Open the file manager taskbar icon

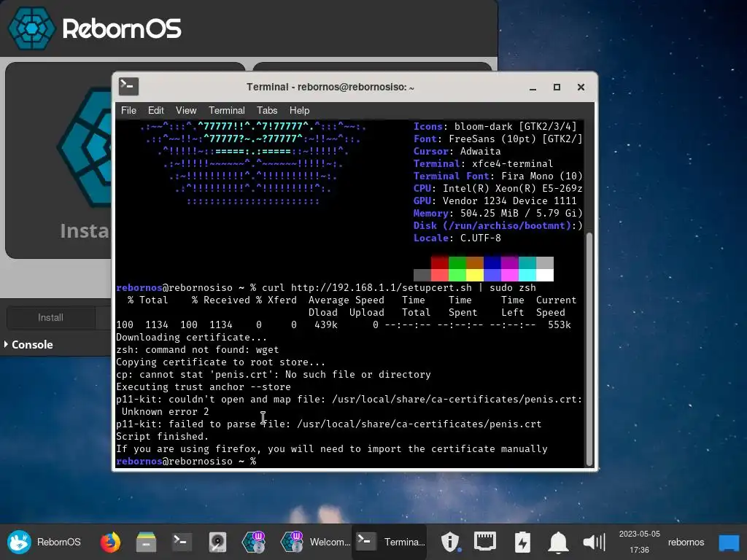tap(146, 542)
